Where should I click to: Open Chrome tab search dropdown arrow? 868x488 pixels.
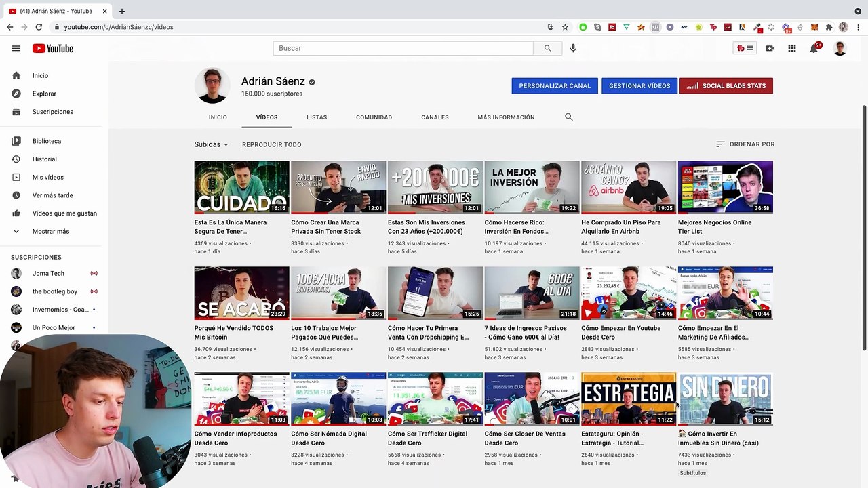point(858,11)
